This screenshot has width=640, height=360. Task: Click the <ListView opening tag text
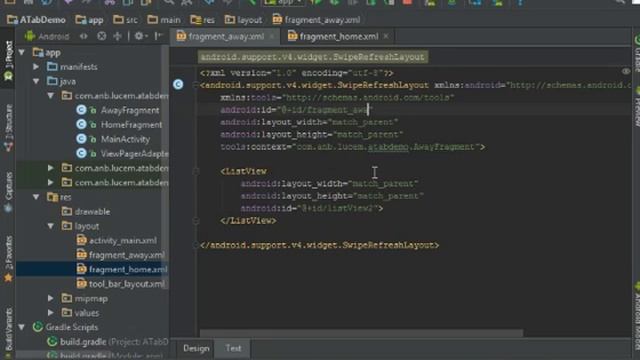coord(244,171)
